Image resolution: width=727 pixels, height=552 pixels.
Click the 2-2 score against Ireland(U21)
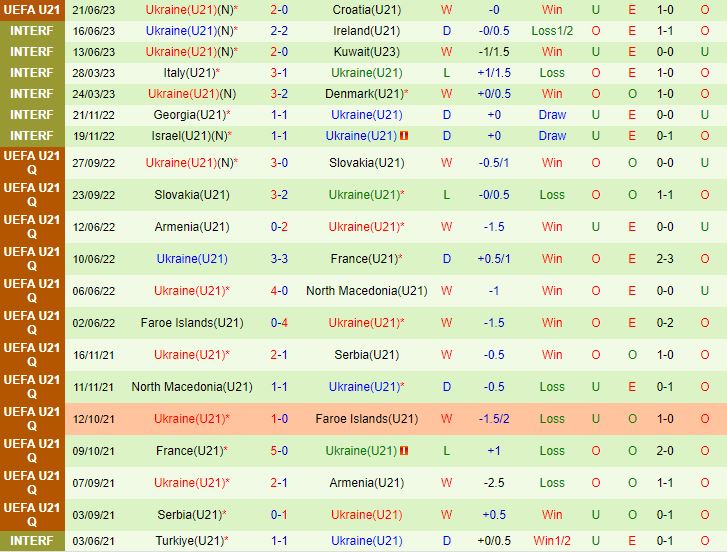279,31
